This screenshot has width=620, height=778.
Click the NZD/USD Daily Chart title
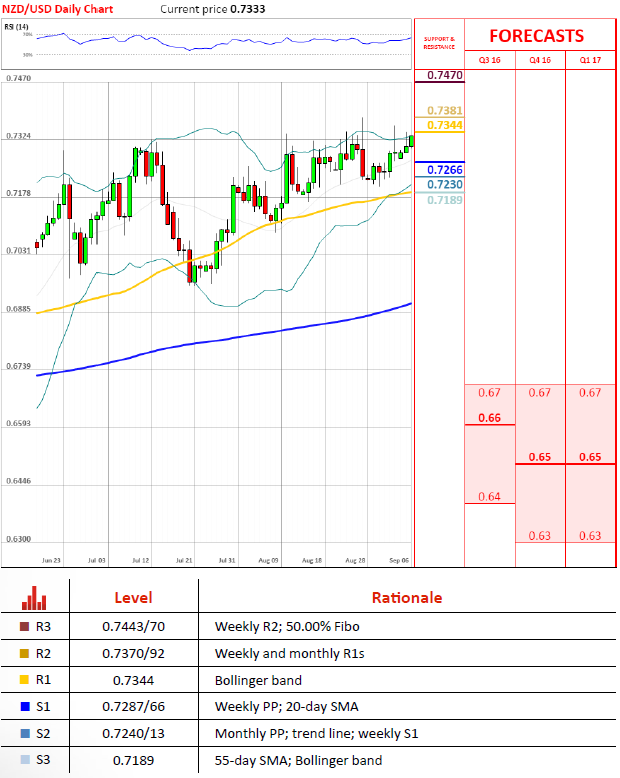[x=58, y=9]
